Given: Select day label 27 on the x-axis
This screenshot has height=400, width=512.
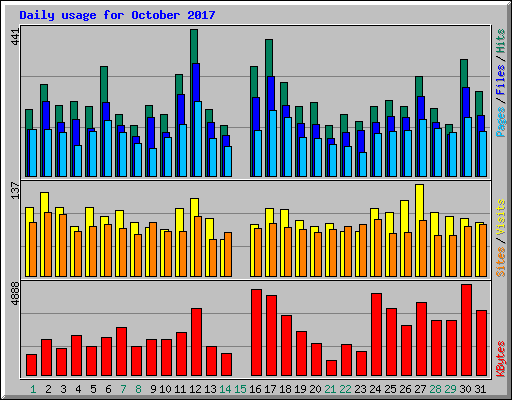Looking at the screenshot, I should [420, 389].
